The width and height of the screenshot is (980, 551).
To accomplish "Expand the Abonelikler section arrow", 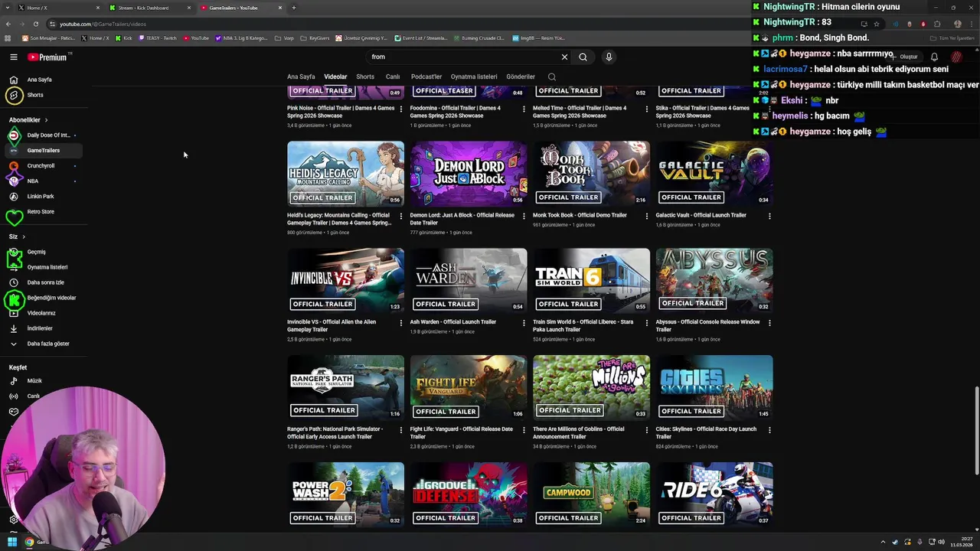I will [x=46, y=120].
